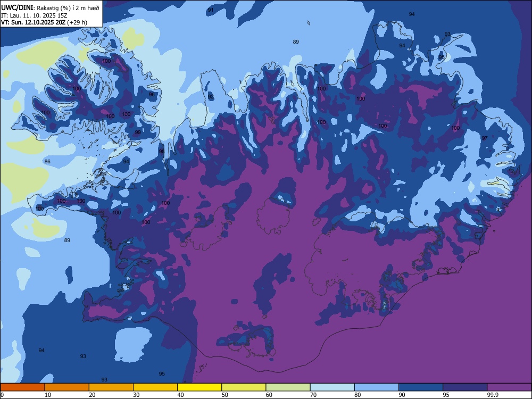Click the navy 95–99.9 legend swatch
This screenshot has width=532, height=399.
click(x=465, y=387)
